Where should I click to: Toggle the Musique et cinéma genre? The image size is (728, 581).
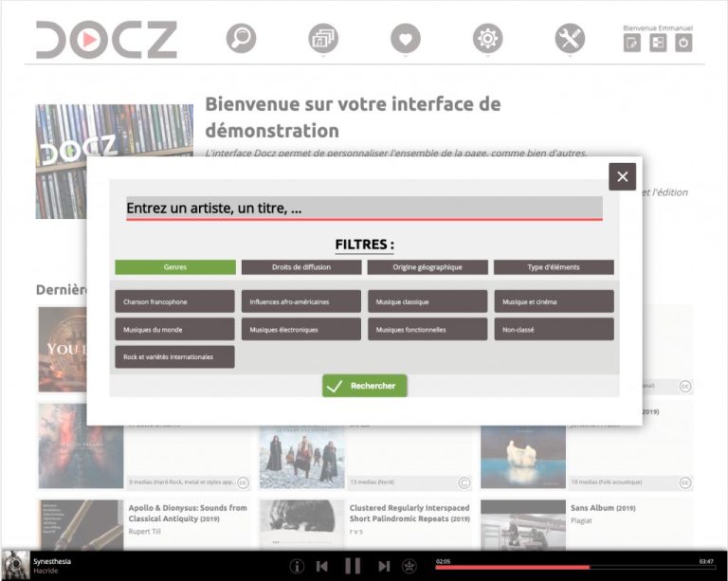[x=554, y=301]
